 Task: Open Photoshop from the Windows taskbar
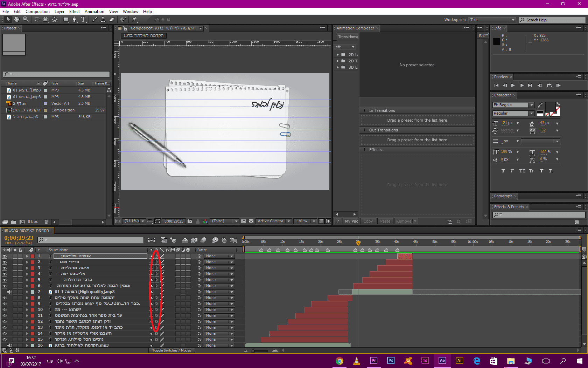pos(391,361)
